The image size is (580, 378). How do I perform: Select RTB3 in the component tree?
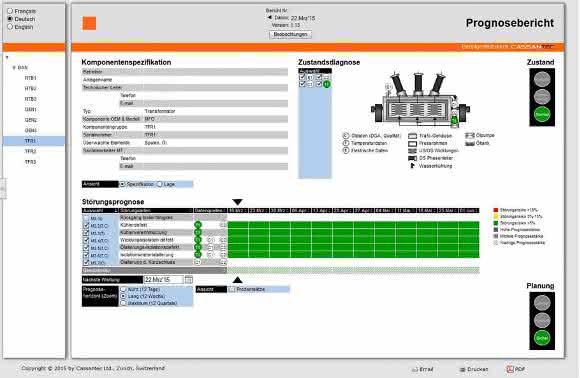click(31, 99)
